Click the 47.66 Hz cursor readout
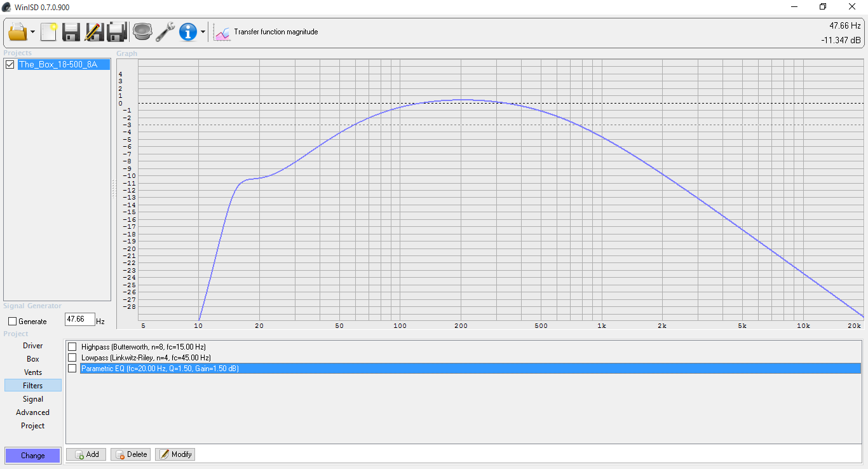Viewport: 868px width, 469px height. pyautogui.click(x=844, y=26)
